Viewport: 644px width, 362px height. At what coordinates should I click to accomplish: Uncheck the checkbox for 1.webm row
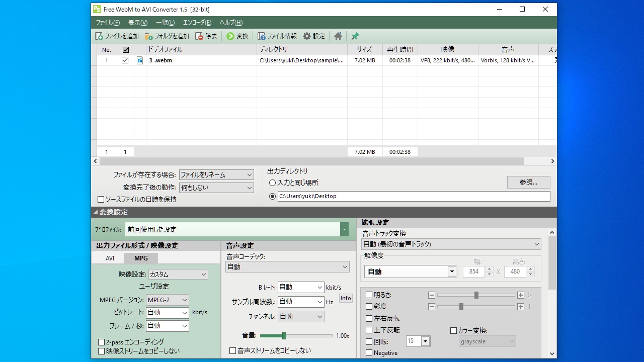[125, 60]
